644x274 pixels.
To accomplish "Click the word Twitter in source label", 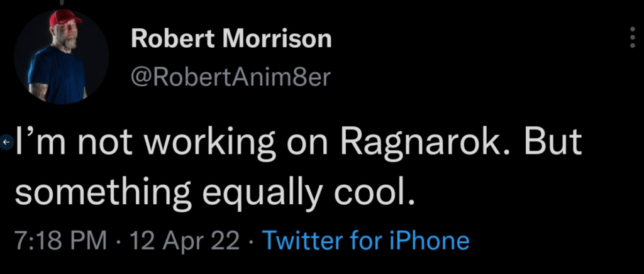I will (304, 240).
